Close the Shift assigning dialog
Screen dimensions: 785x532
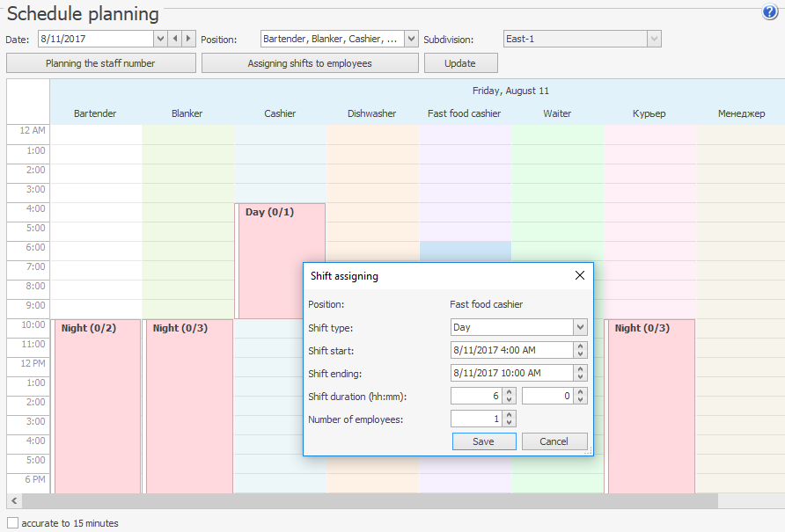click(x=579, y=275)
